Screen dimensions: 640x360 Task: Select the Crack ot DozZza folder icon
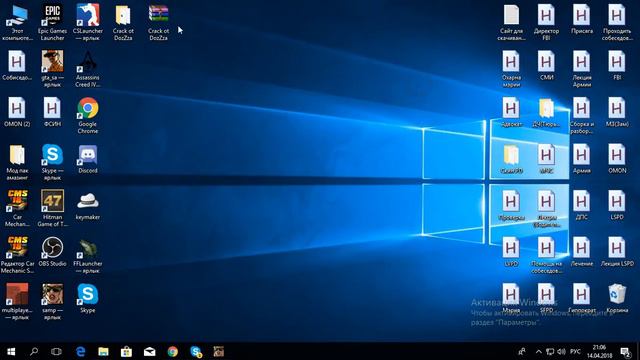[x=123, y=22]
